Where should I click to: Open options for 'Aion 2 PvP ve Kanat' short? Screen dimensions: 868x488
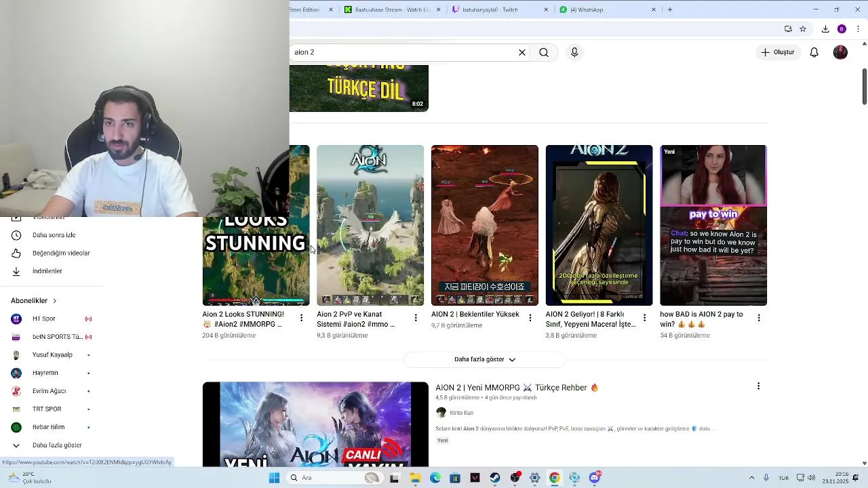[416, 317]
